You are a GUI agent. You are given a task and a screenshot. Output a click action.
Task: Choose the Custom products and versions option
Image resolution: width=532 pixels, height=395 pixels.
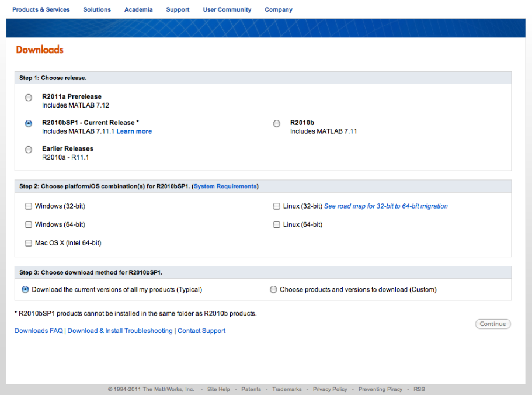[273, 289]
